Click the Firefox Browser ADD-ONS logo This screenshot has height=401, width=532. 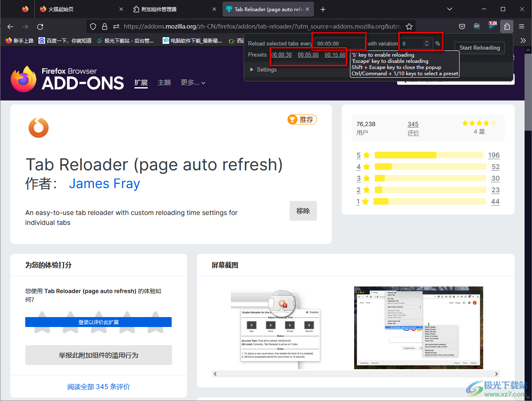pyautogui.click(x=67, y=79)
